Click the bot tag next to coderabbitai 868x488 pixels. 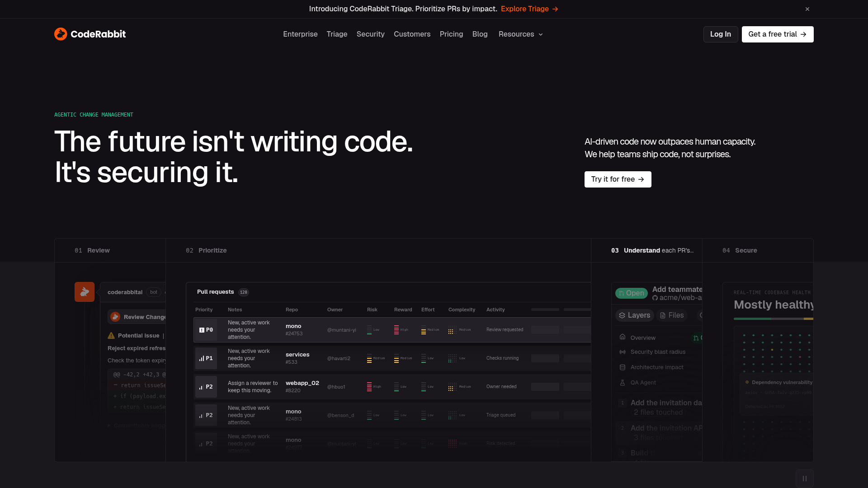154,292
